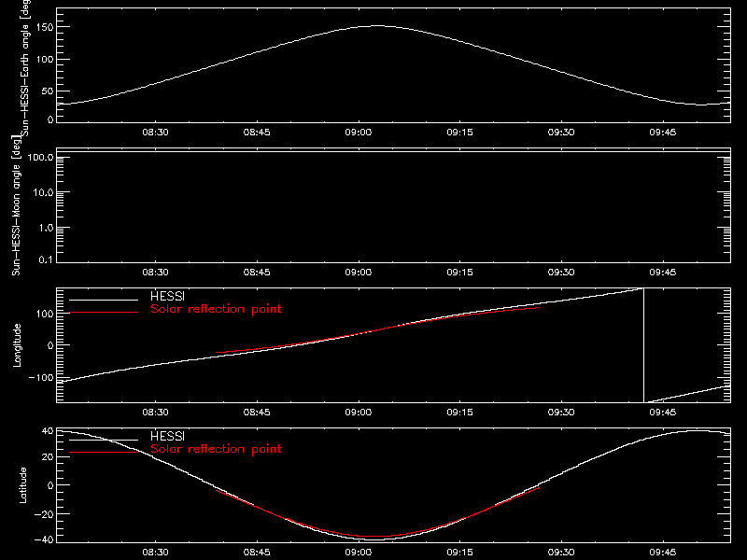Click the 50 tick on Earth angle plot

(48, 91)
